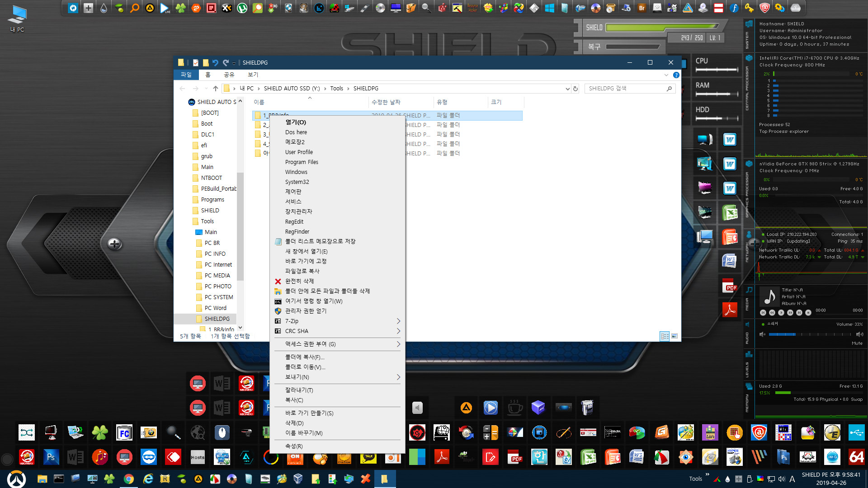Click the Explorer help button

[x=676, y=75]
